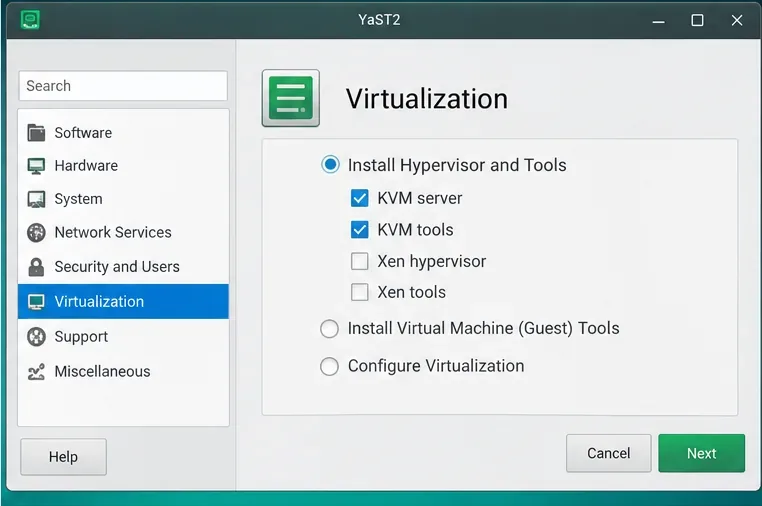Click the Hardware monitor icon in sidebar
The height and width of the screenshot is (506, 762).
[x=36, y=166]
